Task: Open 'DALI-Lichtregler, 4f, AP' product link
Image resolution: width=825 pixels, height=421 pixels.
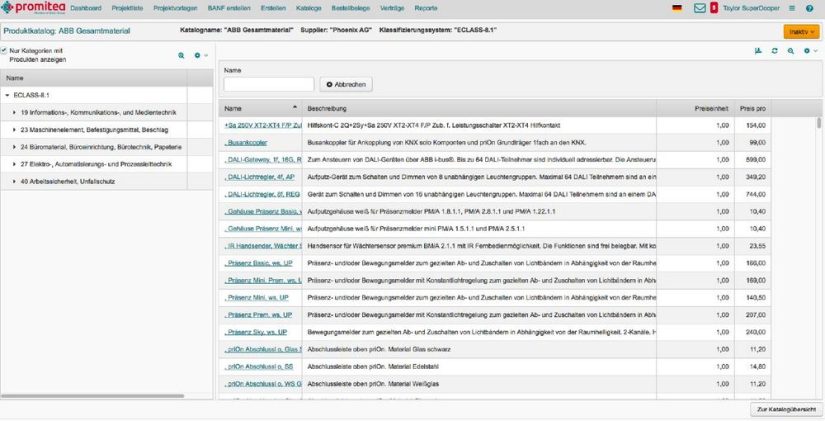Action: pos(259,177)
